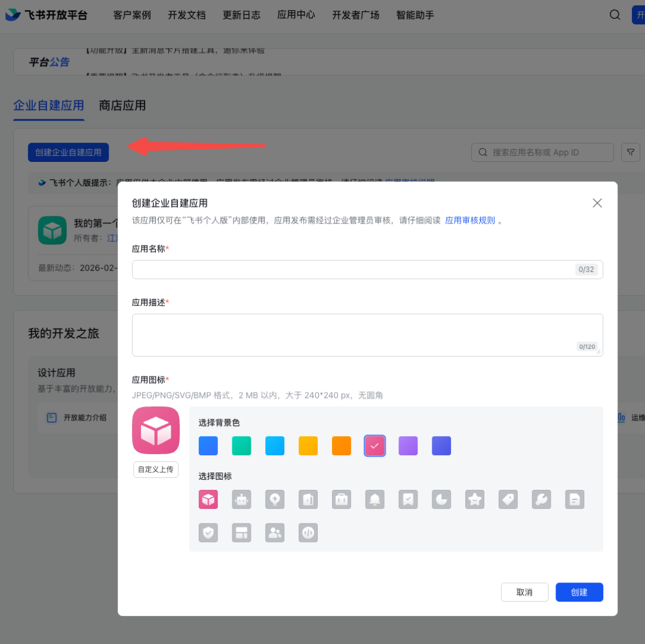Pick the lightbulb app icon
645x644 pixels.
275,499
